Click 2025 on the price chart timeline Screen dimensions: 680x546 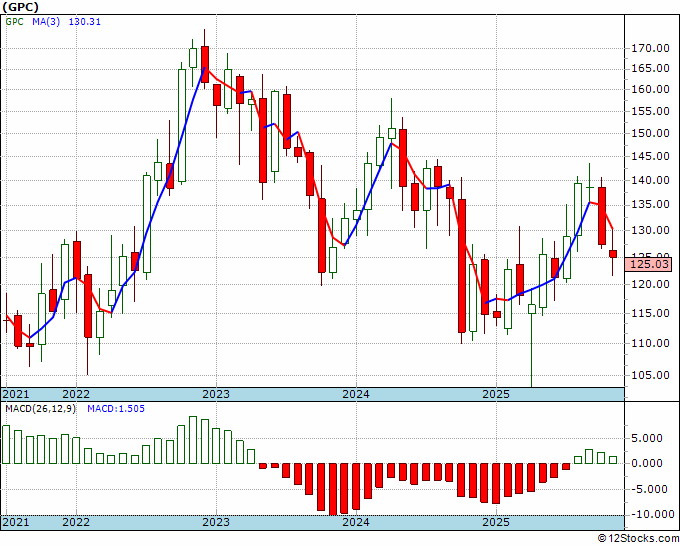(496, 394)
